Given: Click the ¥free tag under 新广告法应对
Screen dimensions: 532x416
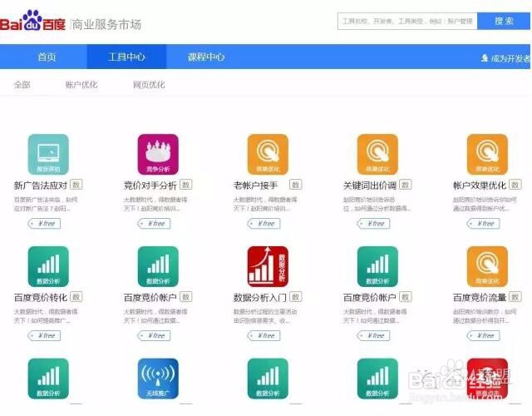Looking at the screenshot, I should point(44,224).
